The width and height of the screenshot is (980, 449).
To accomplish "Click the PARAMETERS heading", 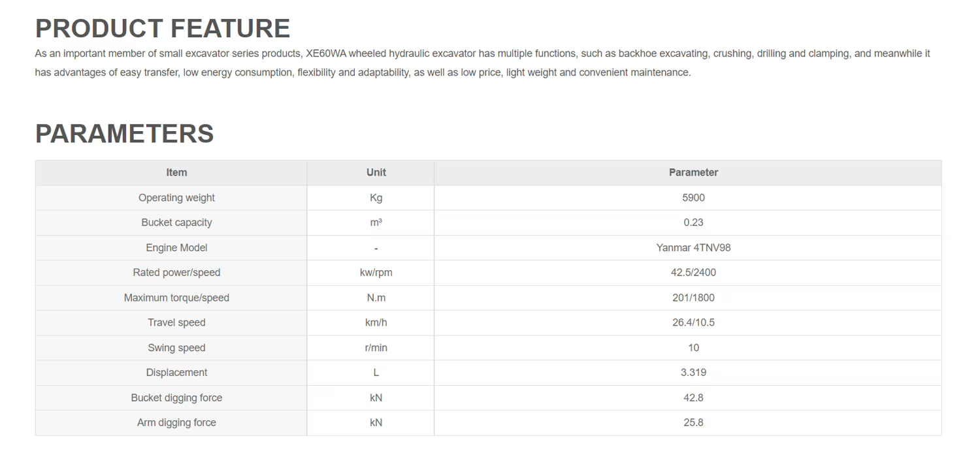I will [125, 134].
